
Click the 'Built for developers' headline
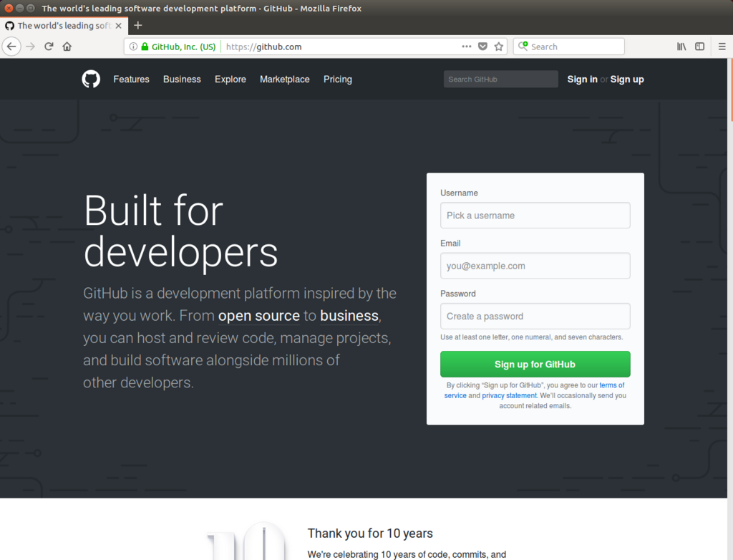click(181, 231)
